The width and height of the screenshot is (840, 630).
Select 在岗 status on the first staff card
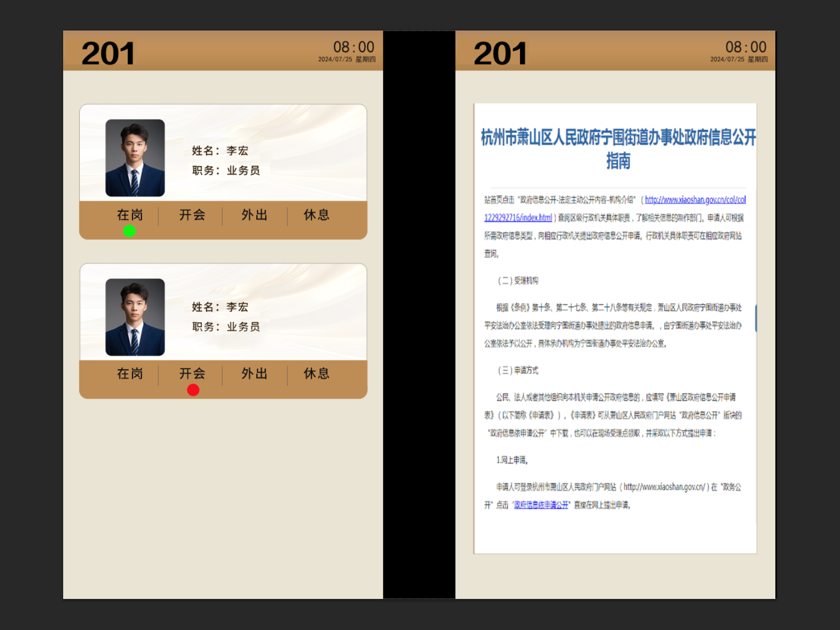[129, 215]
